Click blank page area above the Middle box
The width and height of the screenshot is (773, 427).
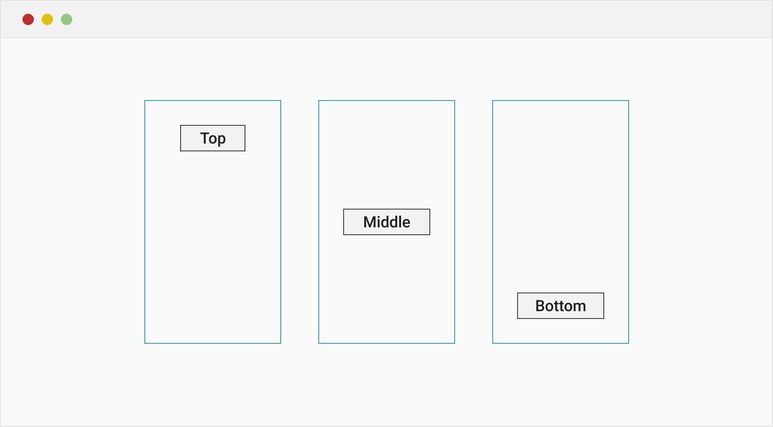386,70
